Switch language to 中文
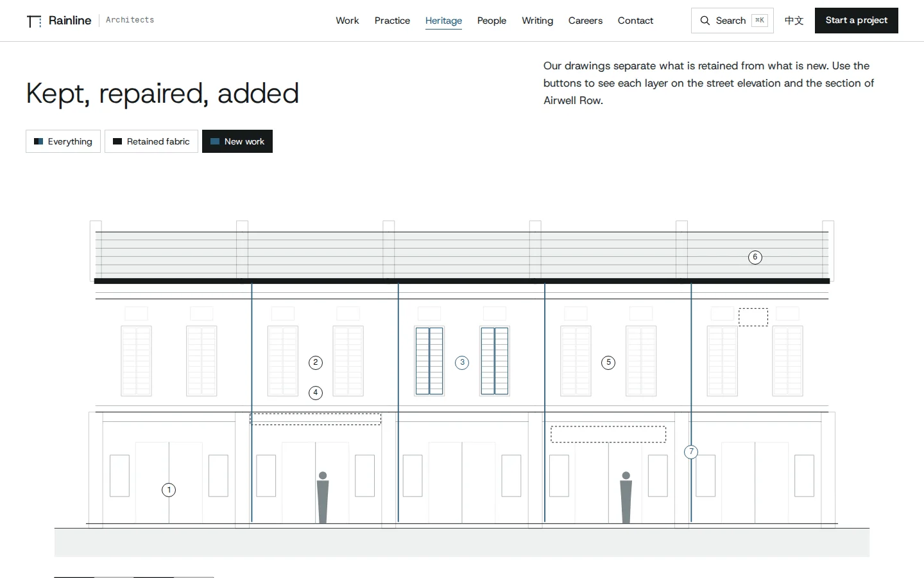Image resolution: width=924 pixels, height=578 pixels. point(794,21)
